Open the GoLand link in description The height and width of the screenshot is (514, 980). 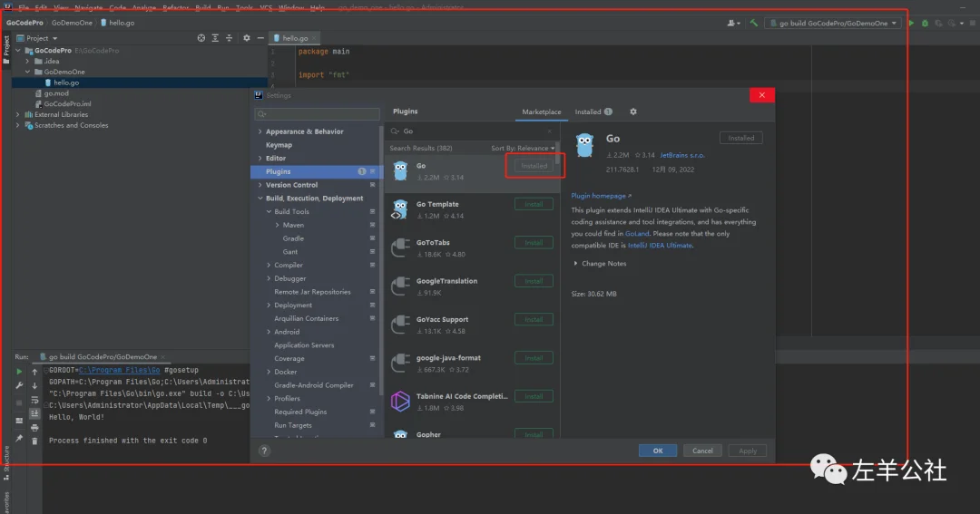coord(637,234)
